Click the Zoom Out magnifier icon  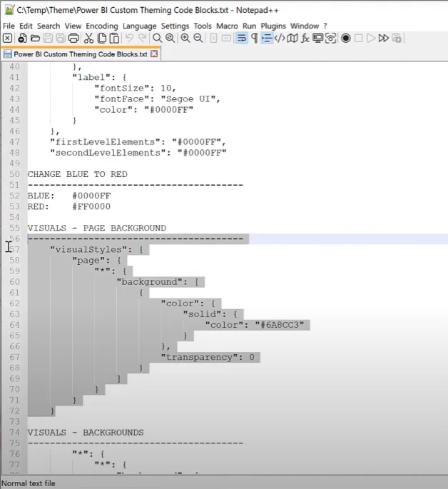198,39
